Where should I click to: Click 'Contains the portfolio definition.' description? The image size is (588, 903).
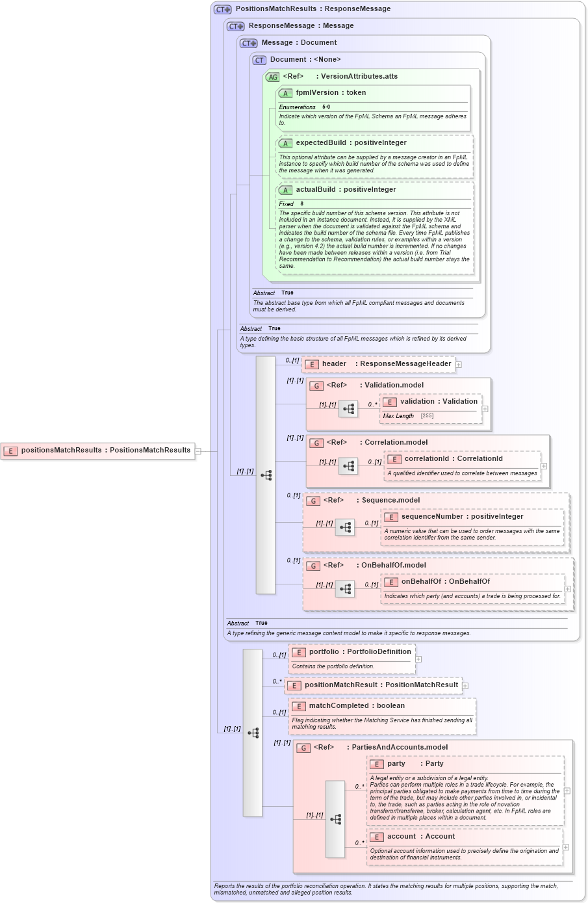pyautogui.click(x=333, y=666)
